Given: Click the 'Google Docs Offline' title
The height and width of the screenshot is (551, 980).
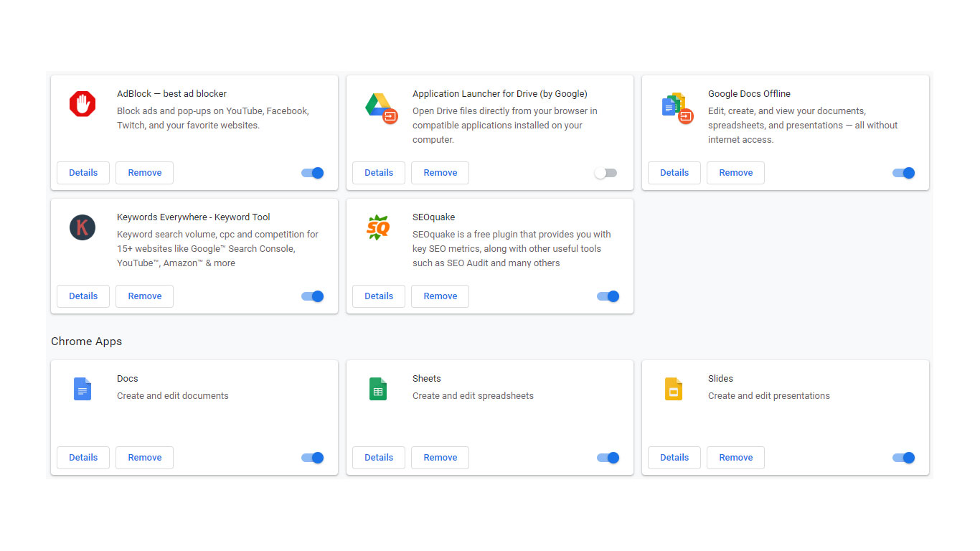Looking at the screenshot, I should (x=749, y=94).
